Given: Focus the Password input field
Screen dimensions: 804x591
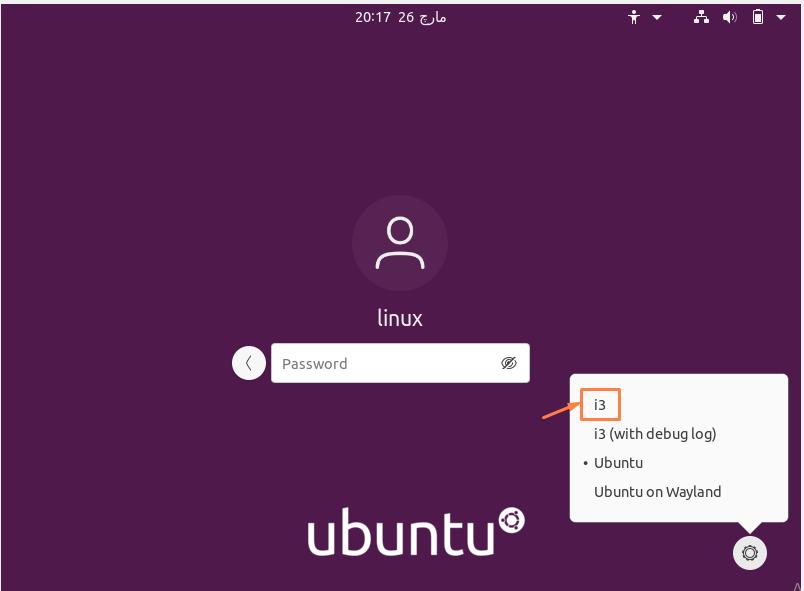Looking at the screenshot, I should [400, 363].
